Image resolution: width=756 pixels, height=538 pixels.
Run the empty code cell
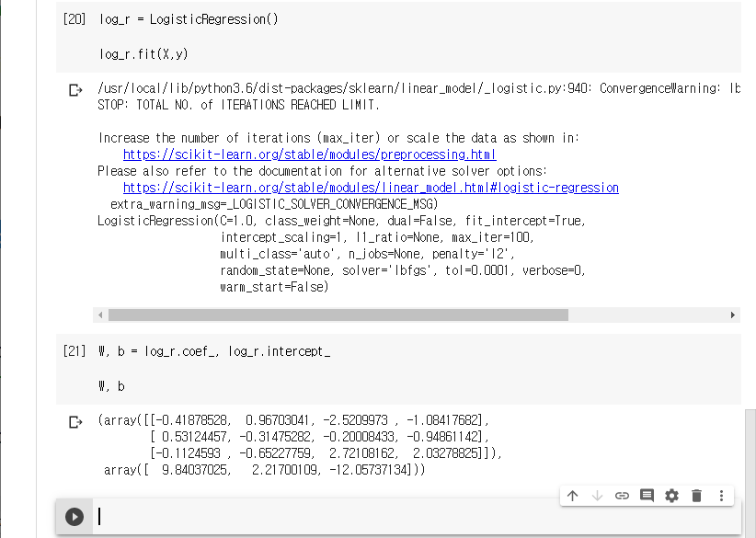click(74, 518)
